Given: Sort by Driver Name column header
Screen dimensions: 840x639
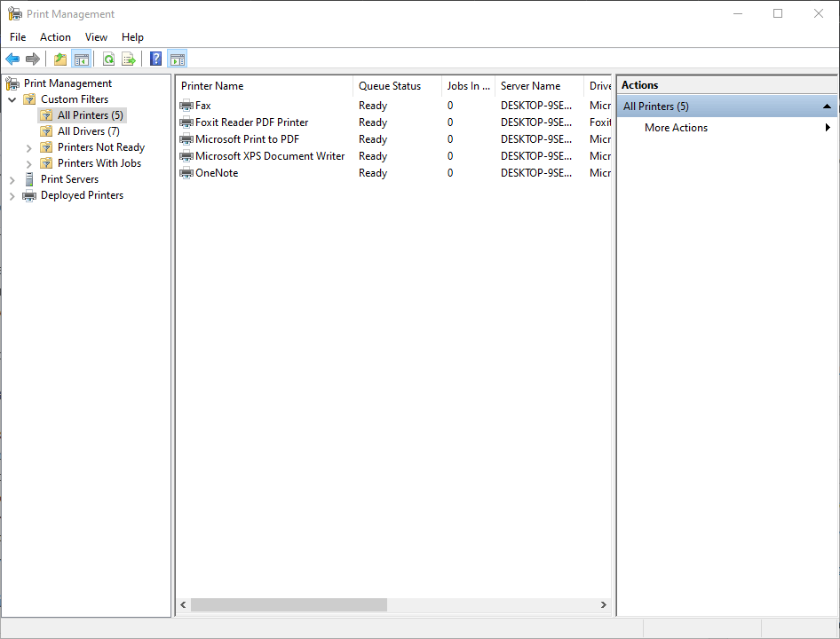Looking at the screenshot, I should (598, 86).
